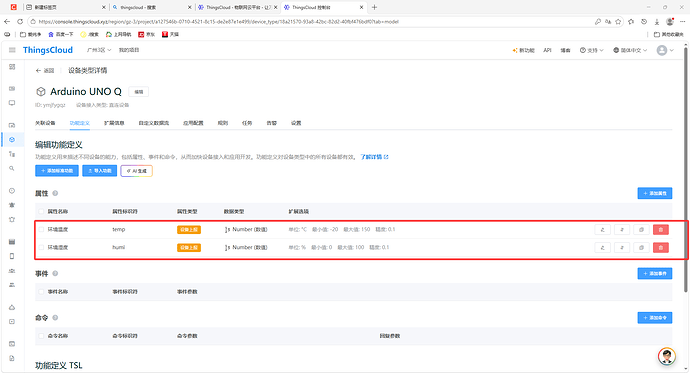Switch to the 扩展信息 tab
The width and height of the screenshot is (690, 373).
[114, 123]
